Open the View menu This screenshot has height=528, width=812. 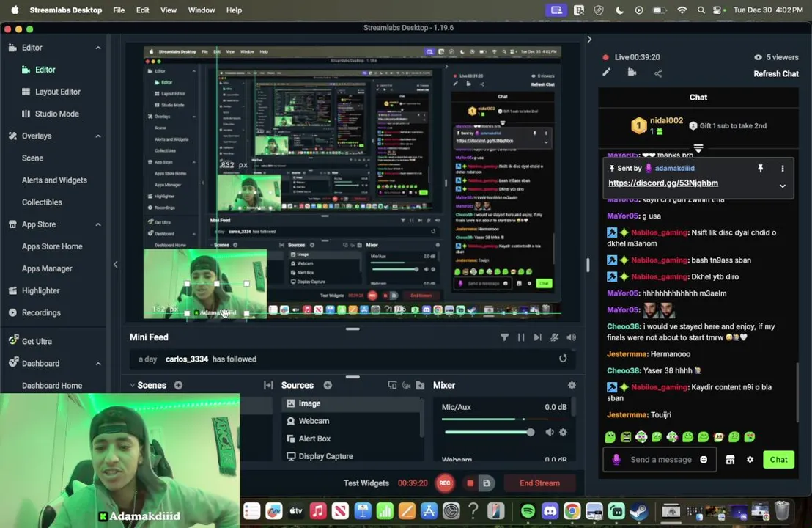(x=169, y=10)
